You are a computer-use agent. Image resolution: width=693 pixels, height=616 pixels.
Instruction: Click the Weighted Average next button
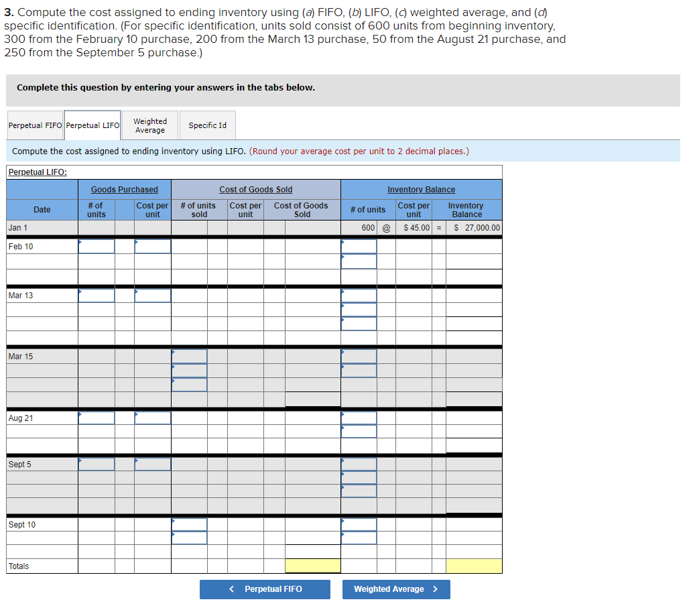coord(396,589)
